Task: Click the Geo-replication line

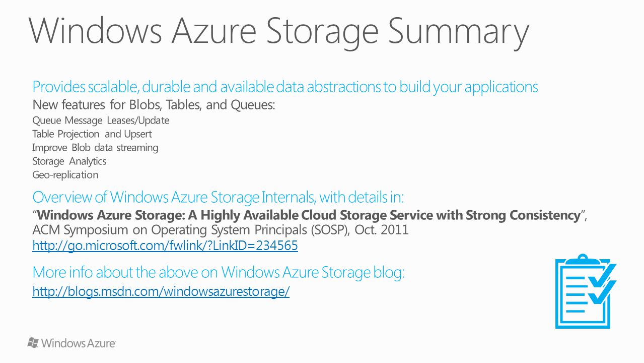Action: pyautogui.click(x=65, y=175)
